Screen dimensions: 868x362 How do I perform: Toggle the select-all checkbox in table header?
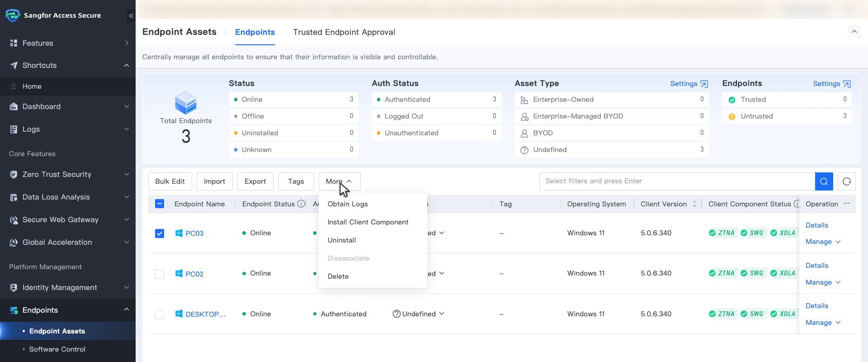pos(160,204)
